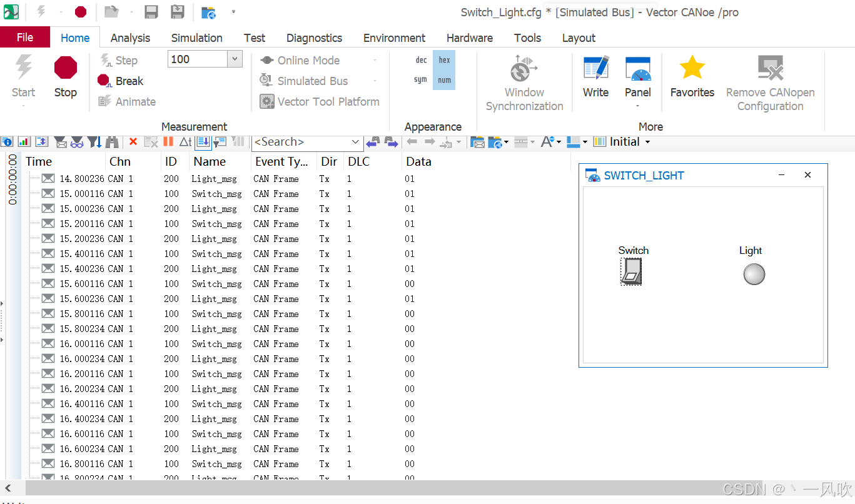Image resolution: width=855 pixels, height=504 pixels.
Task: Click the blue info icon at the start of the trace toolbar
Action: click(x=6, y=142)
